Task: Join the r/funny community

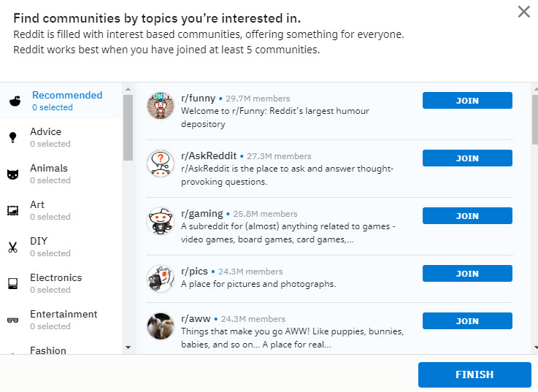Action: click(467, 101)
